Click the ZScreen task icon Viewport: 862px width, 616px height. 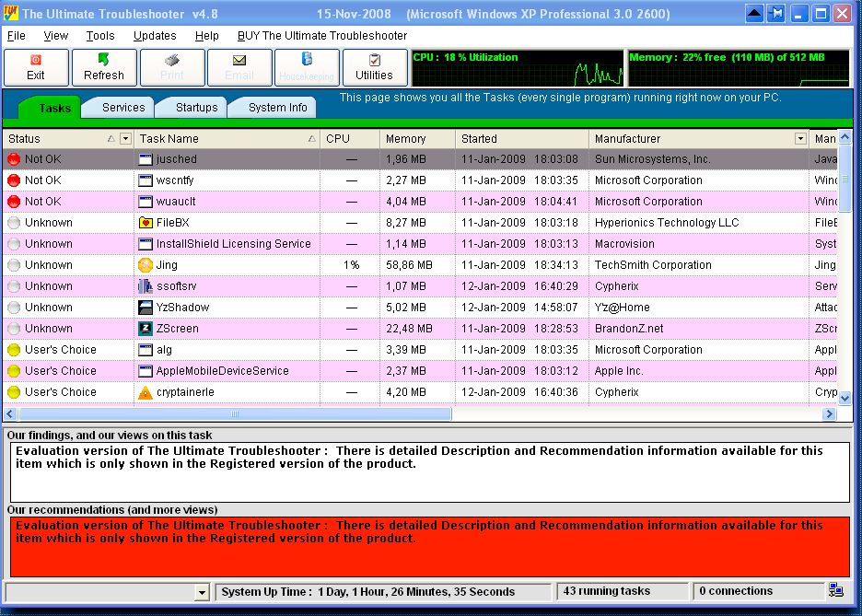[x=145, y=329]
